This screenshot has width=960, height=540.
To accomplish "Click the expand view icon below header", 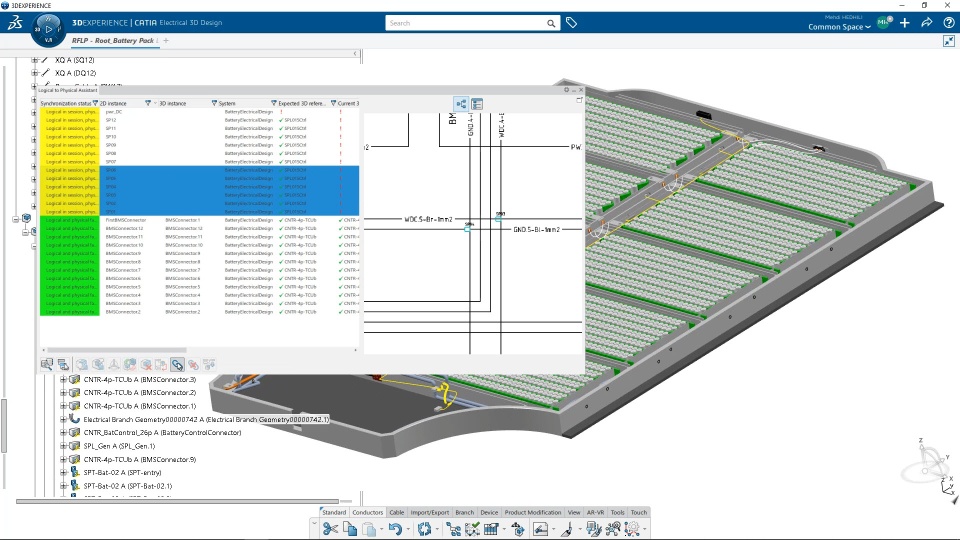I will (949, 41).
